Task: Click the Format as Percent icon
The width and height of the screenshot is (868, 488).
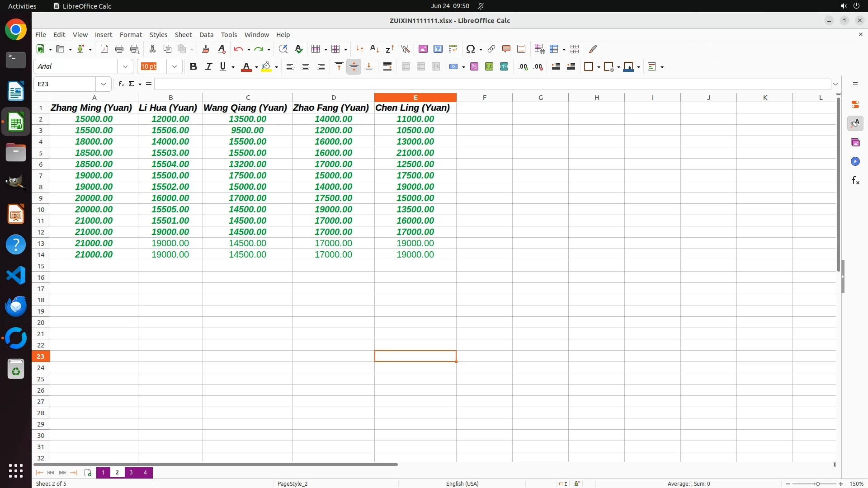Action: tap(474, 66)
